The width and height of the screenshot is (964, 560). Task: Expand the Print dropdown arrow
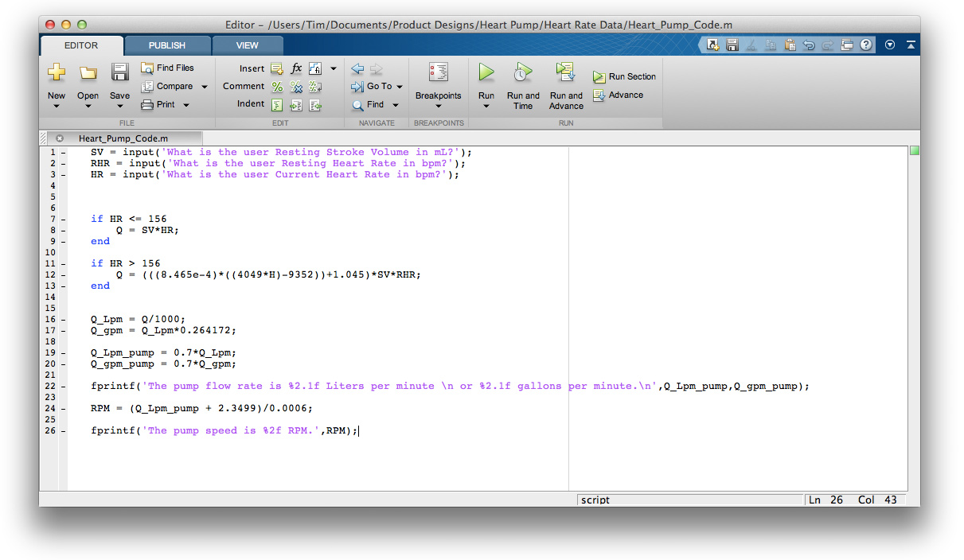point(186,105)
